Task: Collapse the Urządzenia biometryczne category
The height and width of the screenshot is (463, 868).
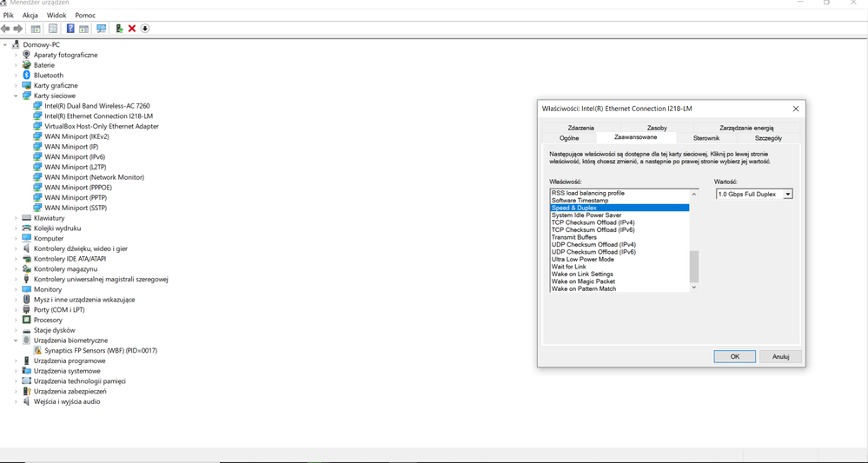Action: coord(16,341)
